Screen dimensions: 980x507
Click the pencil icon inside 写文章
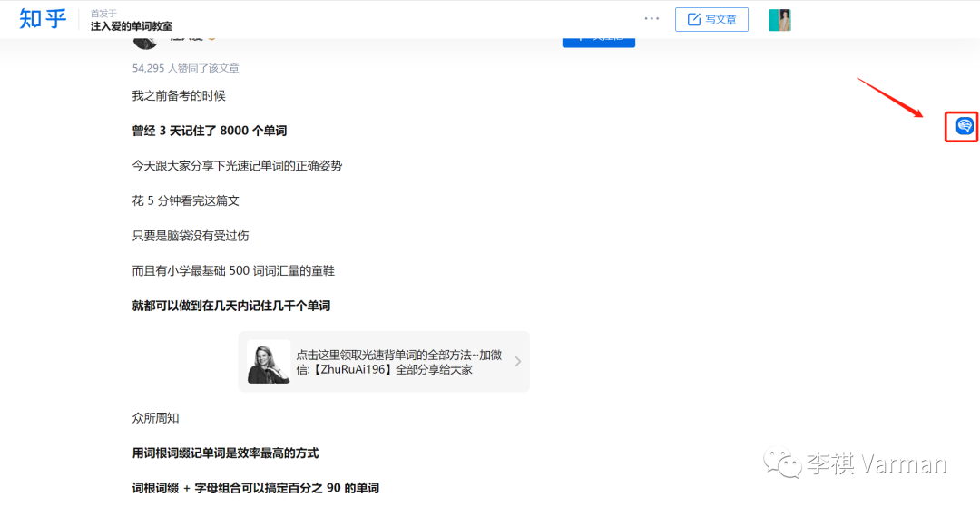point(694,19)
